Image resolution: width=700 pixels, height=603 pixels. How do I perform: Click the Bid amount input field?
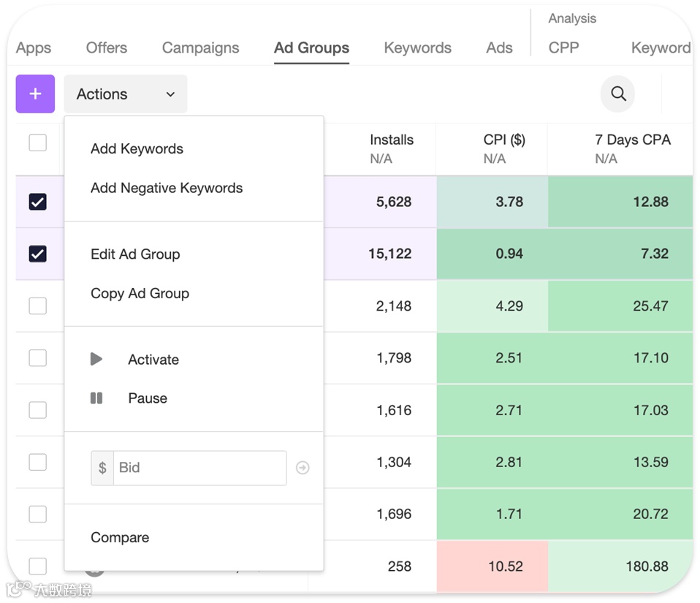[199, 468]
